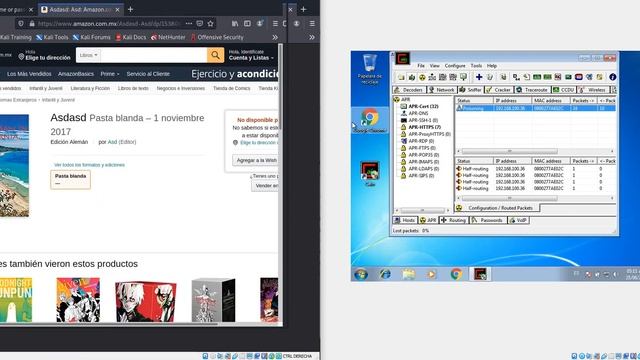Click the horizontal scrollbar under Cain's upper table
Viewport: 640px width, 360px height.
[535, 151]
